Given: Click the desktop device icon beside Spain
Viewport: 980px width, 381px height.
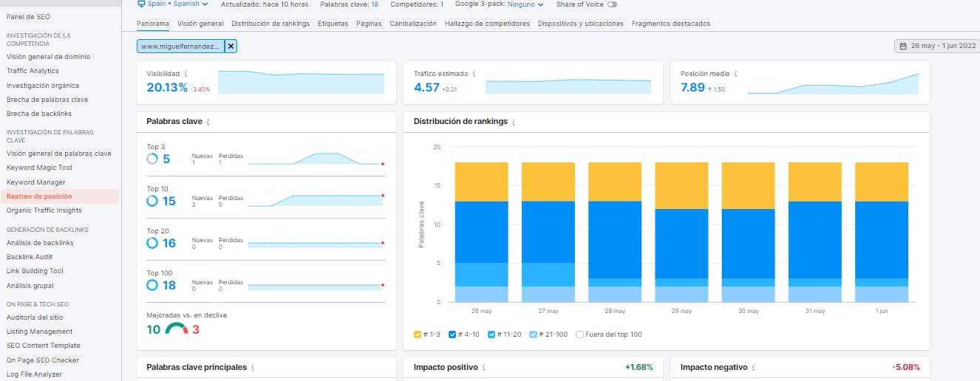Looking at the screenshot, I should (x=141, y=4).
